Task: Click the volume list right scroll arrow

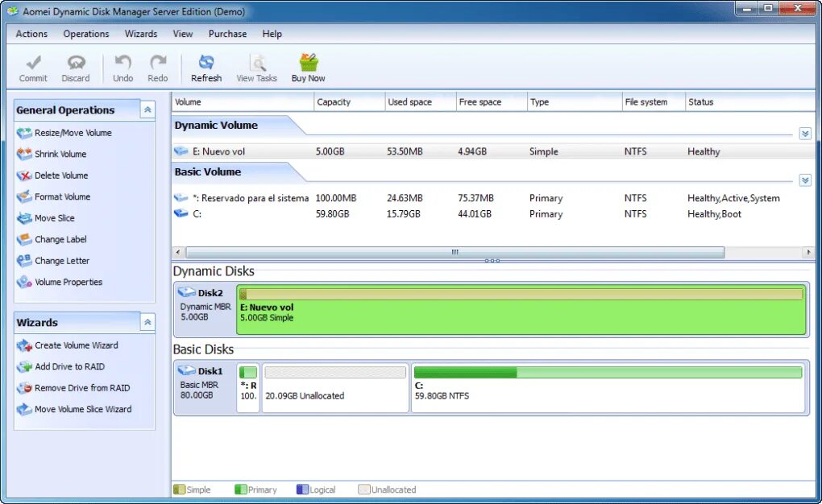Action: click(808, 252)
